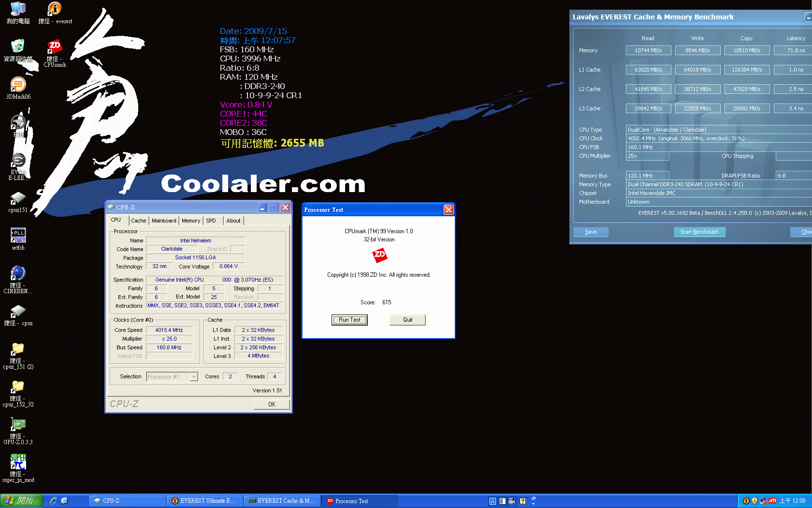Click the Bus Speed 160.6 MHz value
The image size is (812, 508).
169,347
